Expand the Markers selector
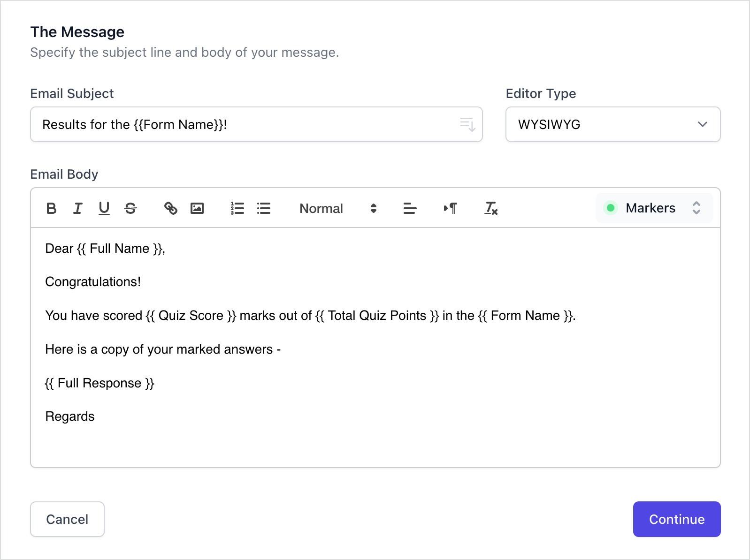 coord(654,208)
